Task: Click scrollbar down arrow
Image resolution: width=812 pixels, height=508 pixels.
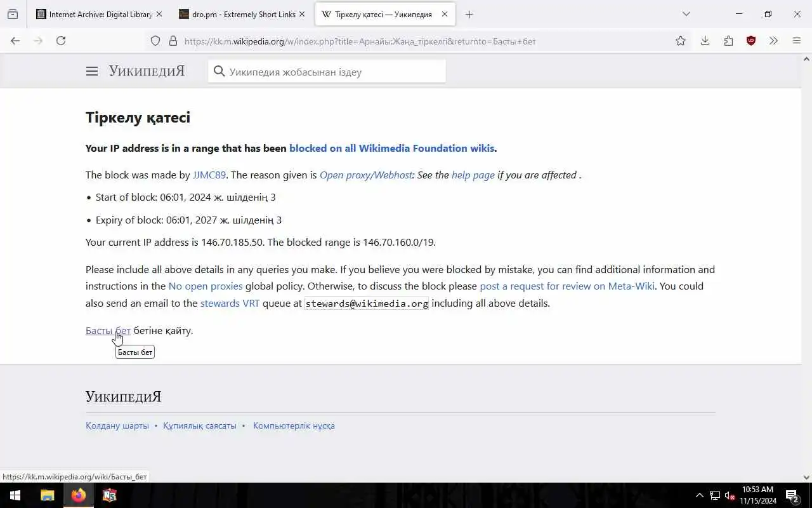Action: pos(807,477)
